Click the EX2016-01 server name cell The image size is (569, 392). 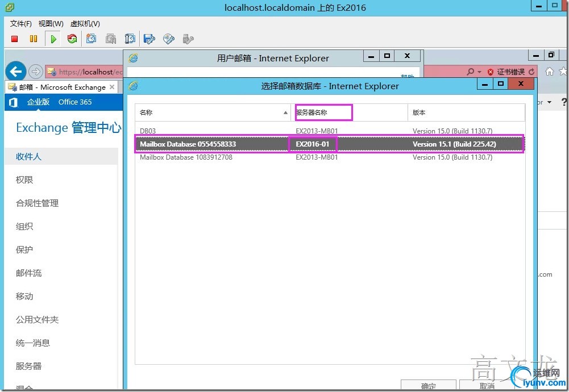coord(313,144)
